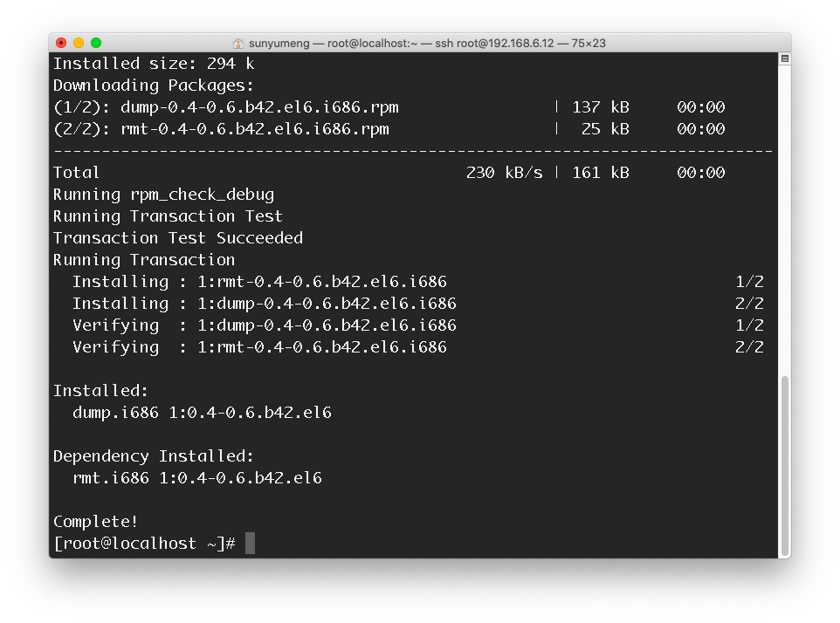This screenshot has height=623, width=840.
Task: Click 'Running rpm_check_debug' line
Action: (164, 195)
